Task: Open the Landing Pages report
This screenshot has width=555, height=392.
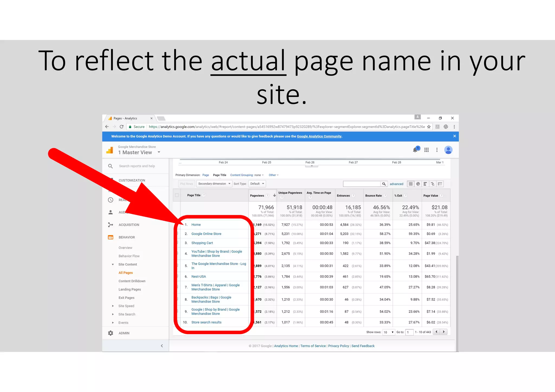Action: 130,289
